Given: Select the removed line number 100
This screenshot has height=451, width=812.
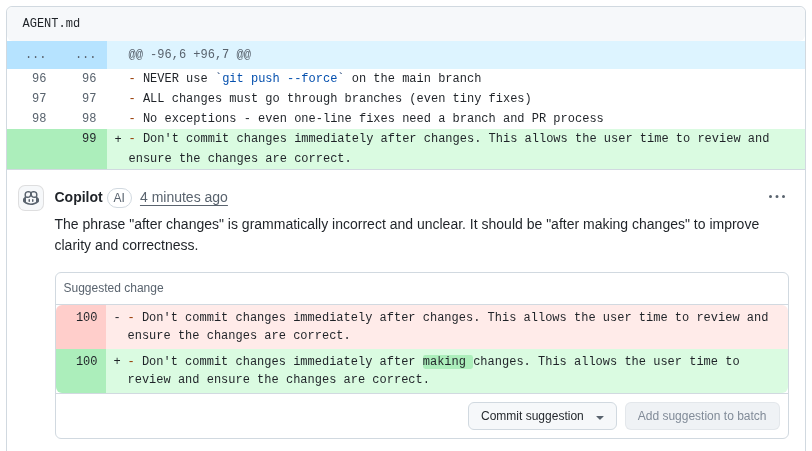Looking at the screenshot, I should (86, 317).
